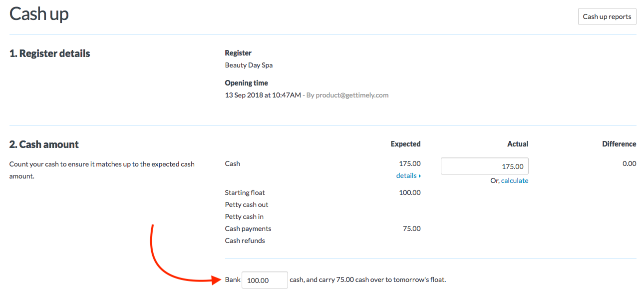Click the Cash amount section heading

43,144
